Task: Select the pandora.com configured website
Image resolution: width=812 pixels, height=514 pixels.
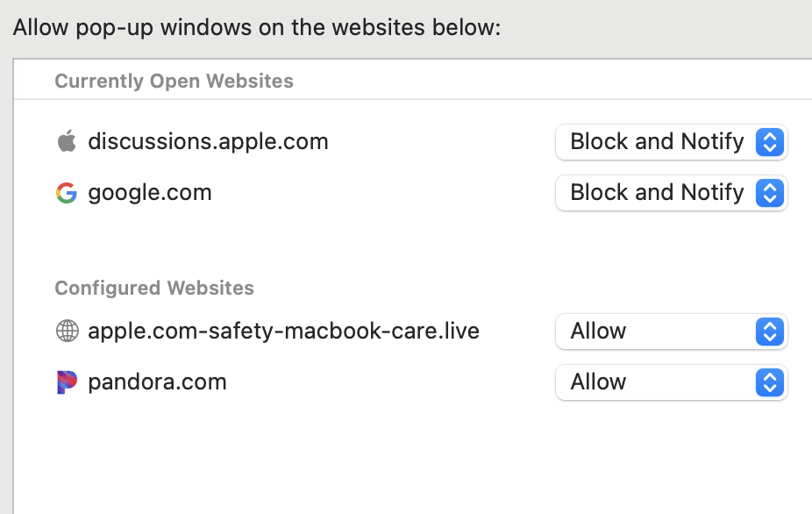Action: pos(157,382)
